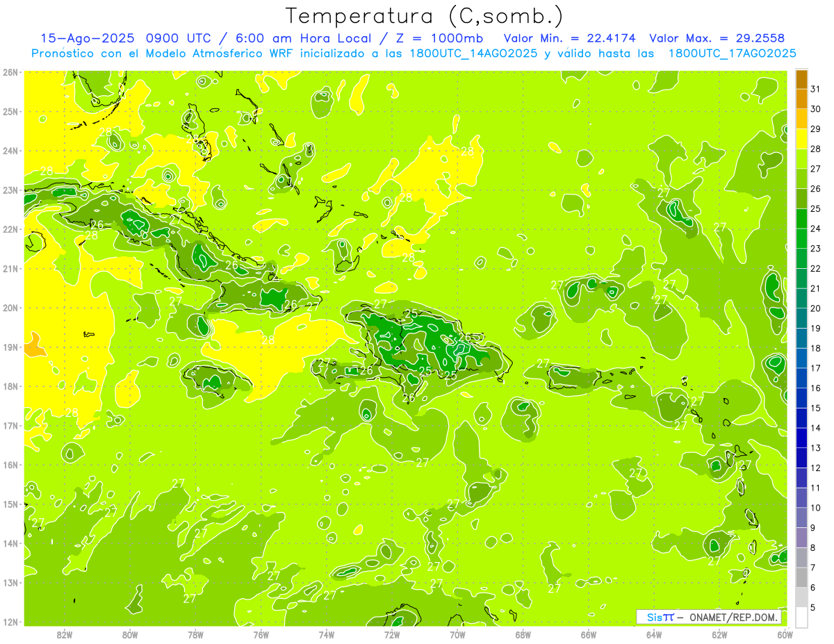This screenshot has height=644, width=834.
Task: Click the color scale label "24"
Action: coord(815,229)
